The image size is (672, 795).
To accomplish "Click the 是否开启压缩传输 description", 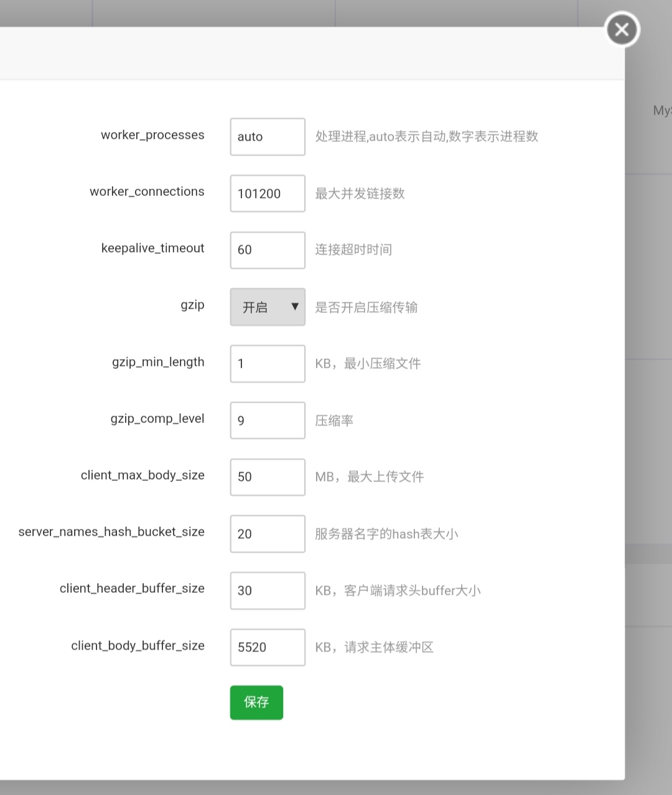I will point(366,307).
